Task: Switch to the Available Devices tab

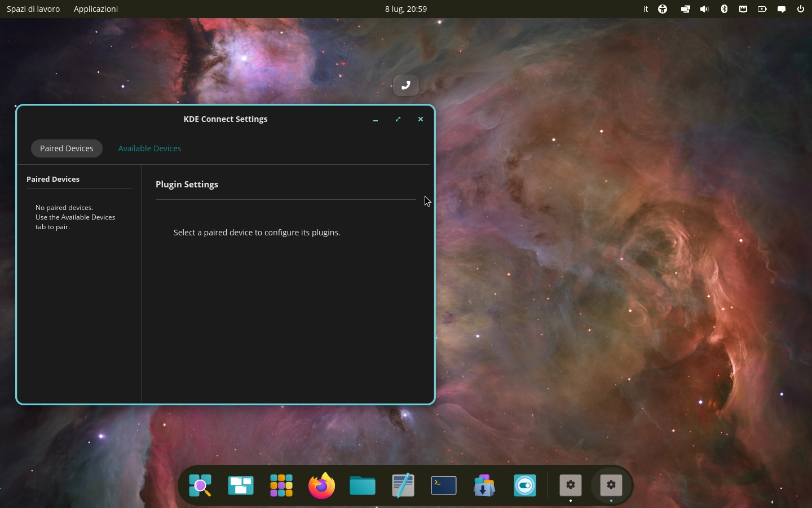Action: tap(149, 148)
